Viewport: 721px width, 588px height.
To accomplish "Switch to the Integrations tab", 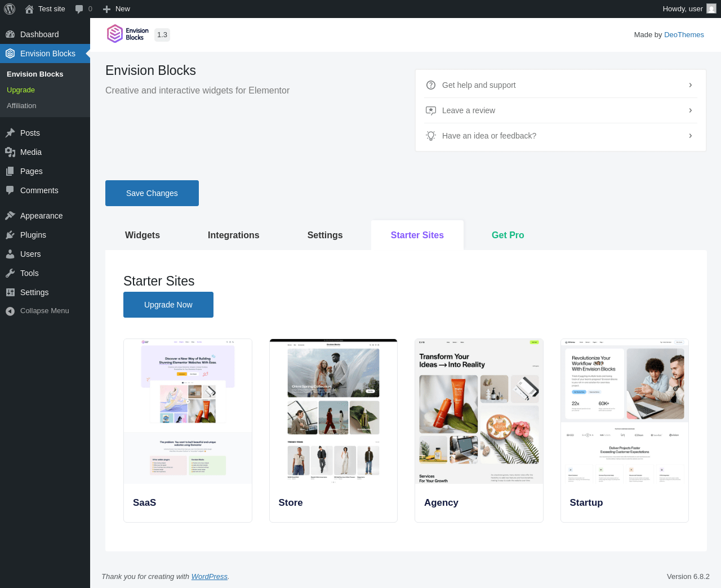I will coord(234,235).
